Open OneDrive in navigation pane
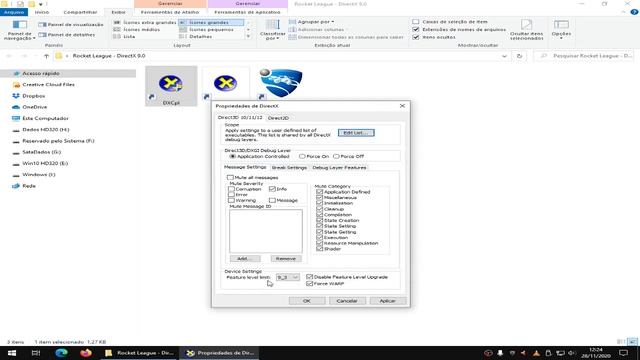The height and width of the screenshot is (360, 640). [x=29, y=107]
